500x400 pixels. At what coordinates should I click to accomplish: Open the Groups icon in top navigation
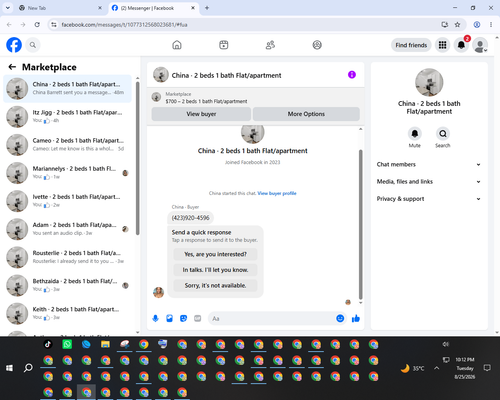[x=317, y=45]
